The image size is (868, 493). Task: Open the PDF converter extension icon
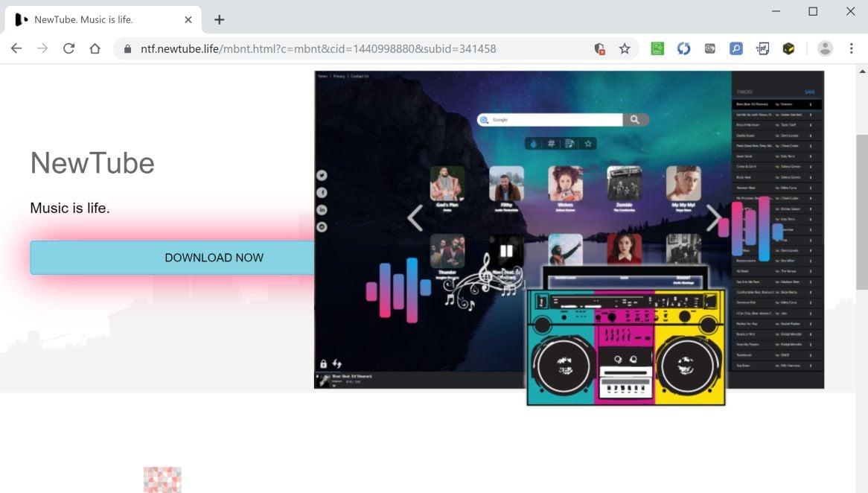pos(762,48)
